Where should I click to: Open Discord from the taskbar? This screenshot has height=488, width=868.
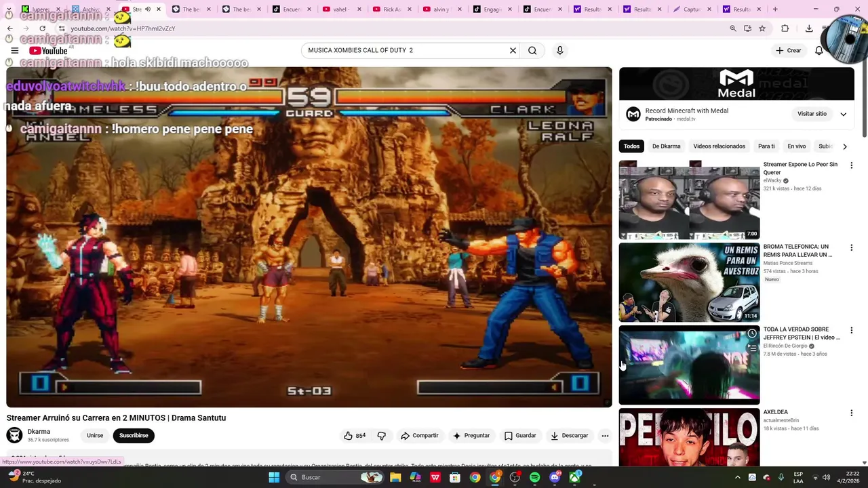(555, 477)
